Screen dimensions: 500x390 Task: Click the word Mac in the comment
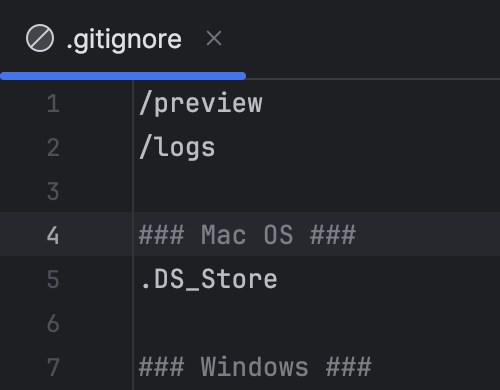coord(224,235)
